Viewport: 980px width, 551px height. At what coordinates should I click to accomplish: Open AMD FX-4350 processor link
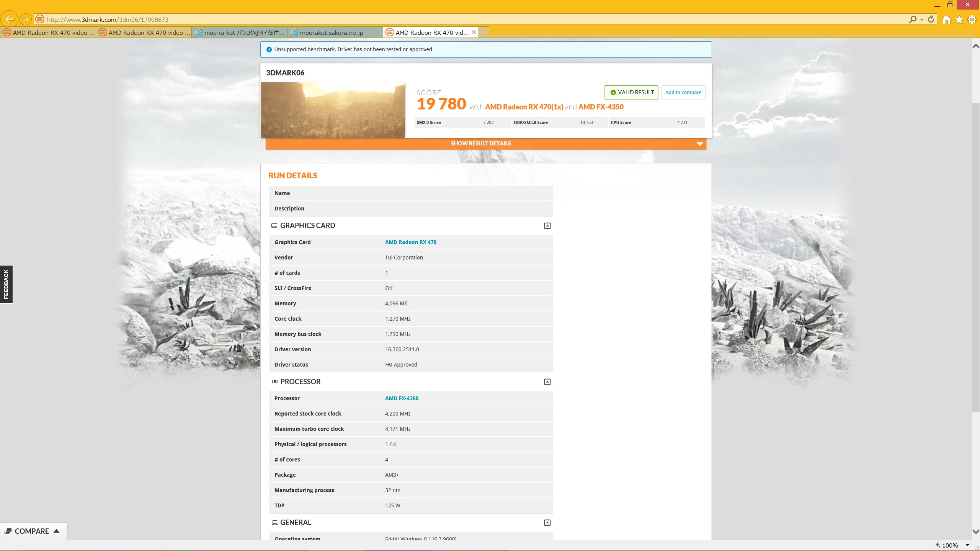pyautogui.click(x=402, y=398)
